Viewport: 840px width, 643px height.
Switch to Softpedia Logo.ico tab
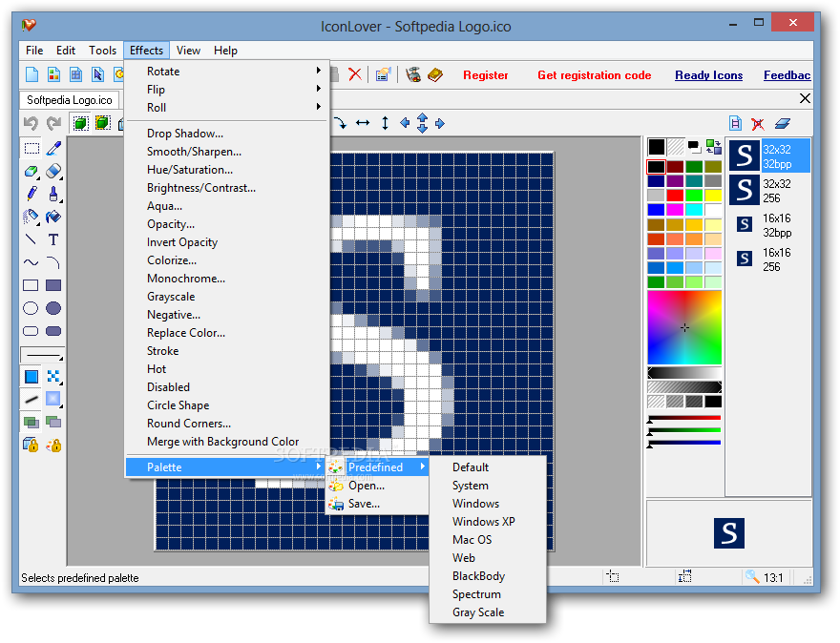(x=69, y=100)
